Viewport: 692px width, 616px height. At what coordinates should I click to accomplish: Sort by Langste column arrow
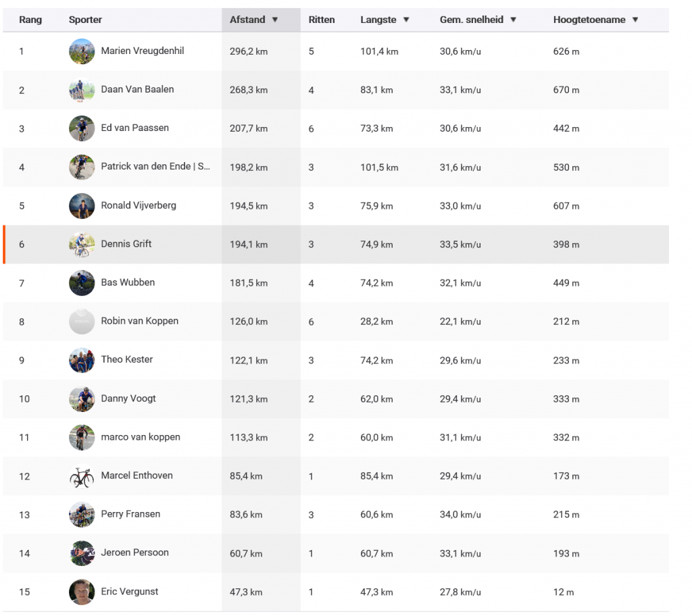[406, 20]
